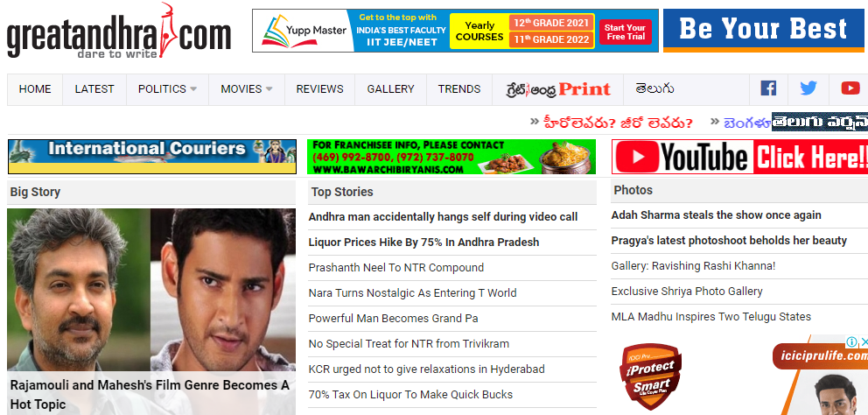Open Pragya's latest photoshoot link
This screenshot has height=415, width=868.
729,241
